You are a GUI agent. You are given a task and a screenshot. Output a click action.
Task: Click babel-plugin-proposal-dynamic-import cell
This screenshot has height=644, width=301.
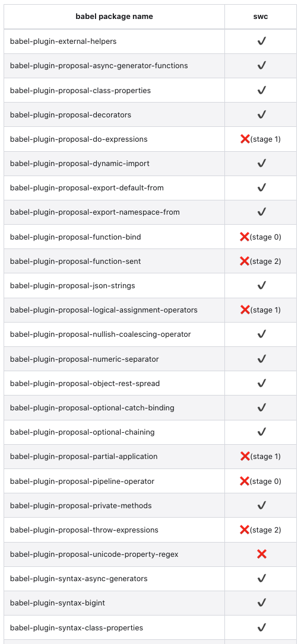coord(115,164)
